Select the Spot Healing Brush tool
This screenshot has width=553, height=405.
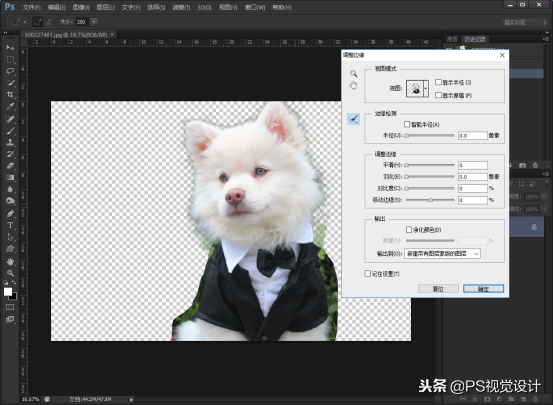(10, 119)
